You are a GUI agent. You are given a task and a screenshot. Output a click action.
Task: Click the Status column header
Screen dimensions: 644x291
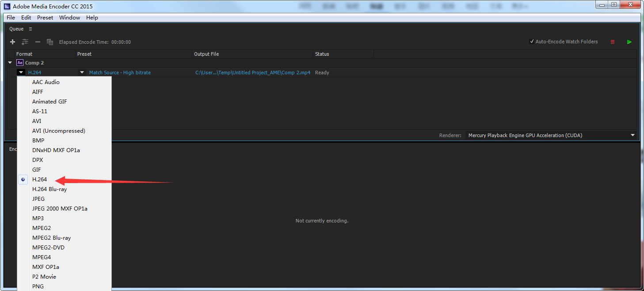tap(322, 54)
